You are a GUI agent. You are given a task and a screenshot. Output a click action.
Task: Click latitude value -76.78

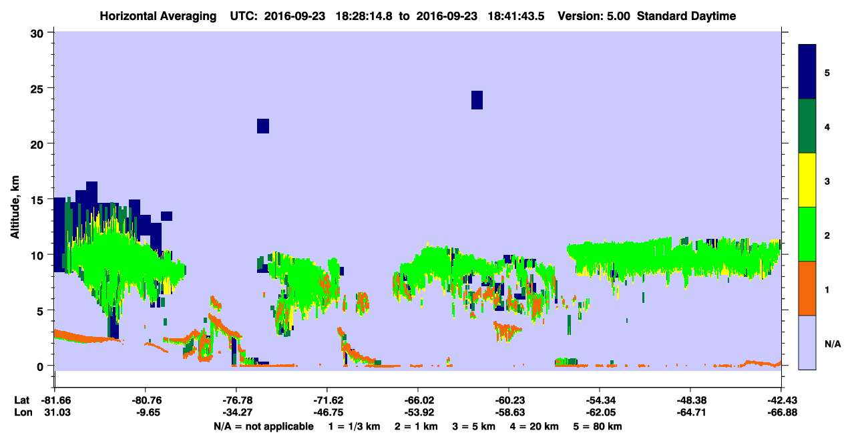(236, 400)
